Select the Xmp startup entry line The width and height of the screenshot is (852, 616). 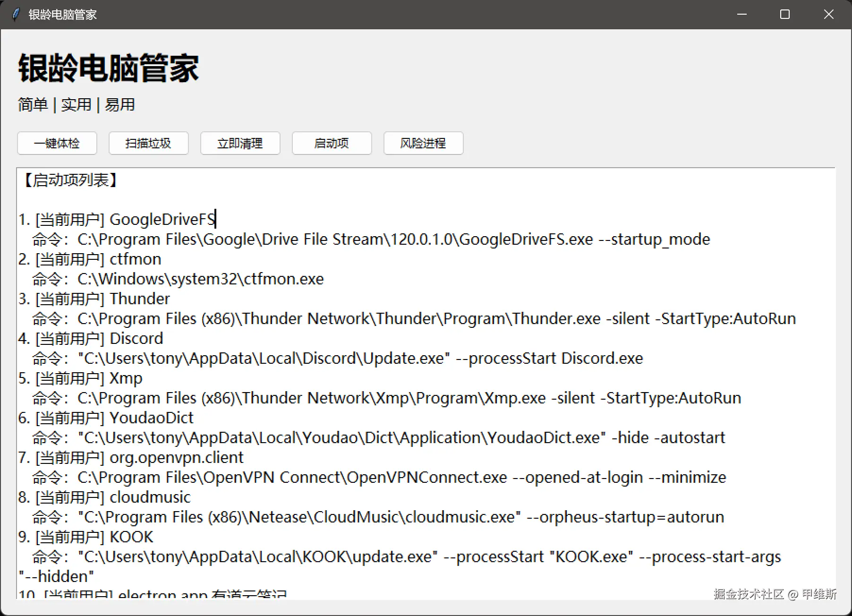[80, 378]
